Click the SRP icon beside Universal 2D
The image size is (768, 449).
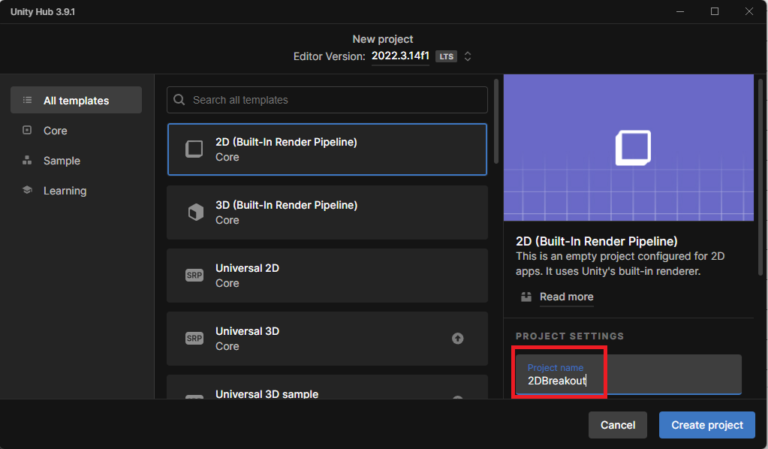(x=194, y=275)
